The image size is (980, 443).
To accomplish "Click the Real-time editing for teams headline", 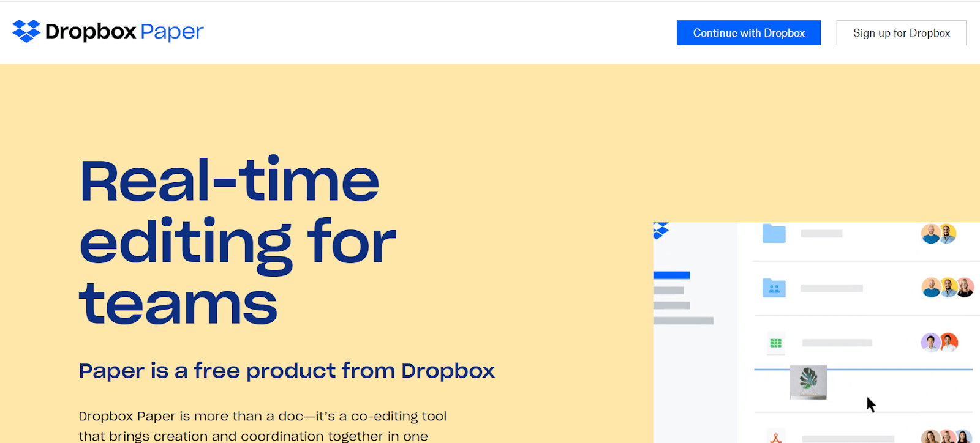I will pyautogui.click(x=238, y=241).
